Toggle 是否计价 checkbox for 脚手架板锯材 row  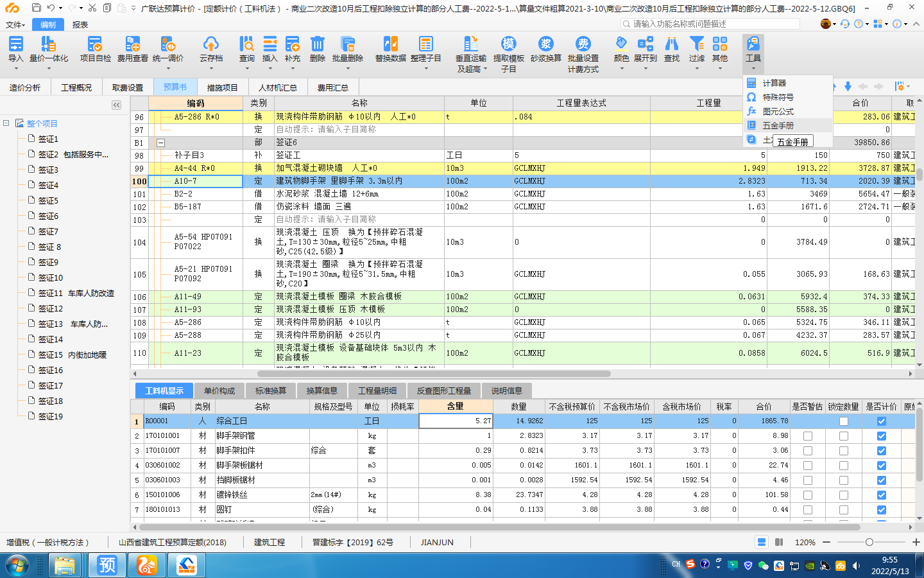882,466
